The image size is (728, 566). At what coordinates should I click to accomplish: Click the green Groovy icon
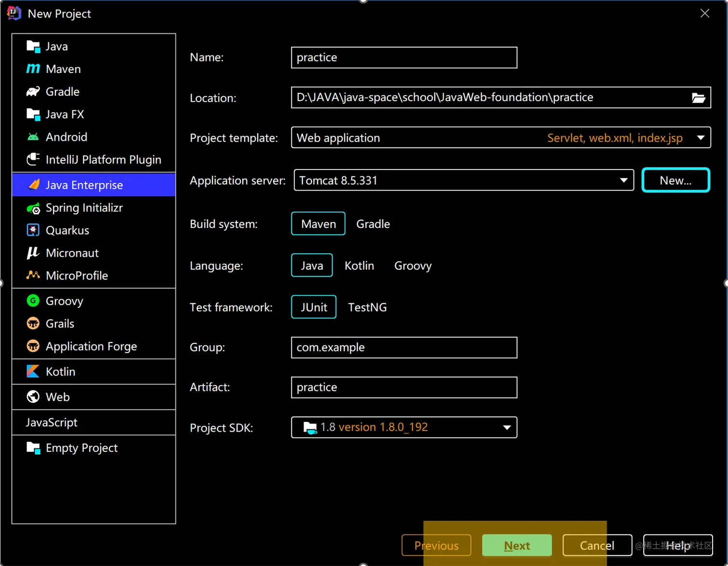pos(33,301)
